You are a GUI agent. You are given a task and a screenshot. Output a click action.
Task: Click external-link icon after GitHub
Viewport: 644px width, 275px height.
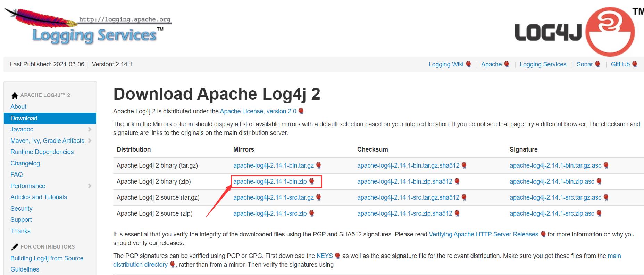(635, 64)
